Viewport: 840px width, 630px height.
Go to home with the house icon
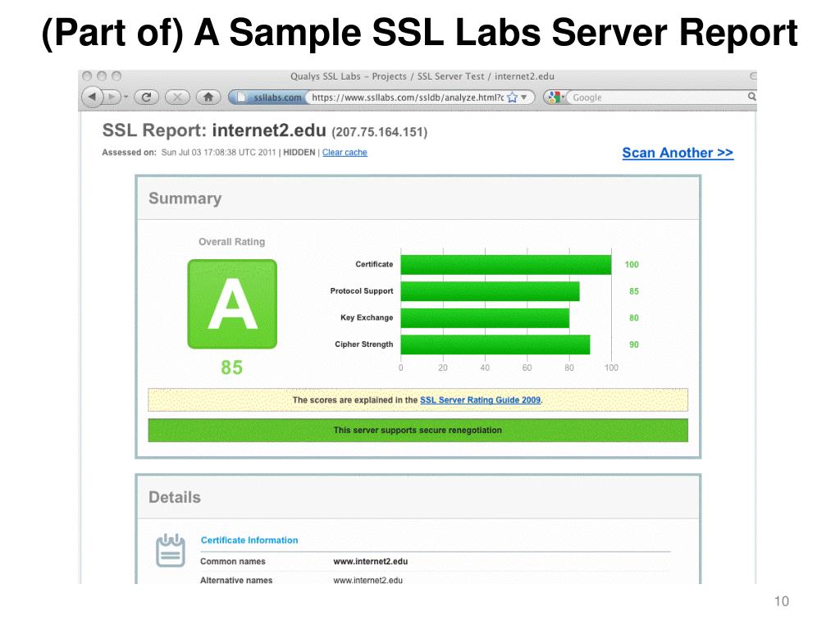[208, 97]
